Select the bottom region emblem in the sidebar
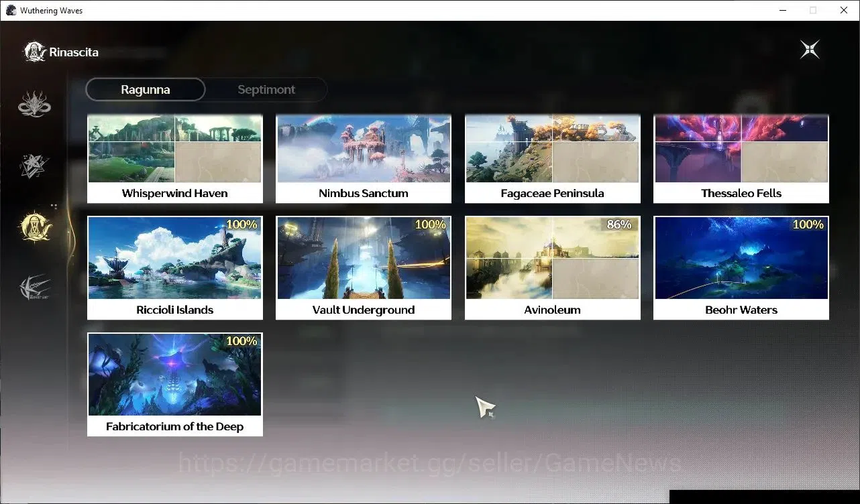The width and height of the screenshot is (860, 504). coord(35,288)
